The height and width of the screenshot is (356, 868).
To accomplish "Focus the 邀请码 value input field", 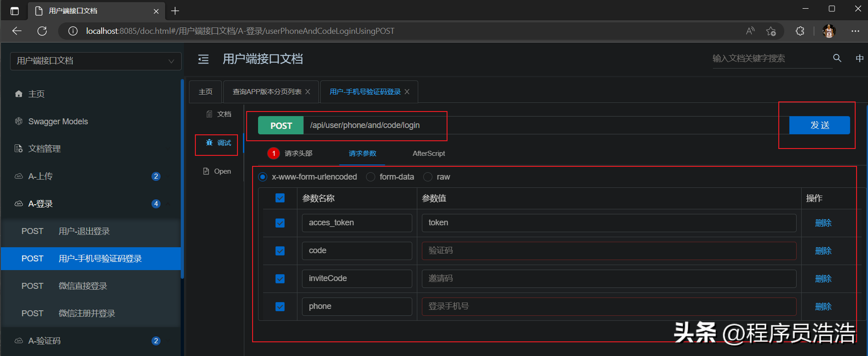I will (609, 279).
